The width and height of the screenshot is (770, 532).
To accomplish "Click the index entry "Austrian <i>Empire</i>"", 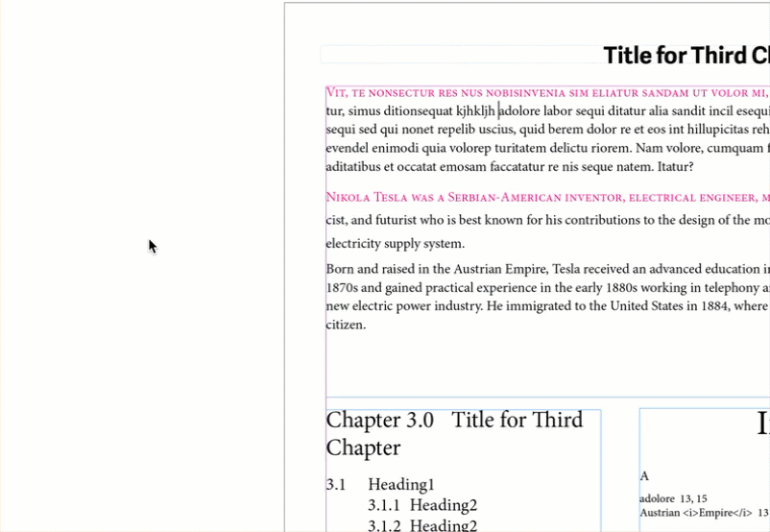I will pyautogui.click(x=696, y=513).
